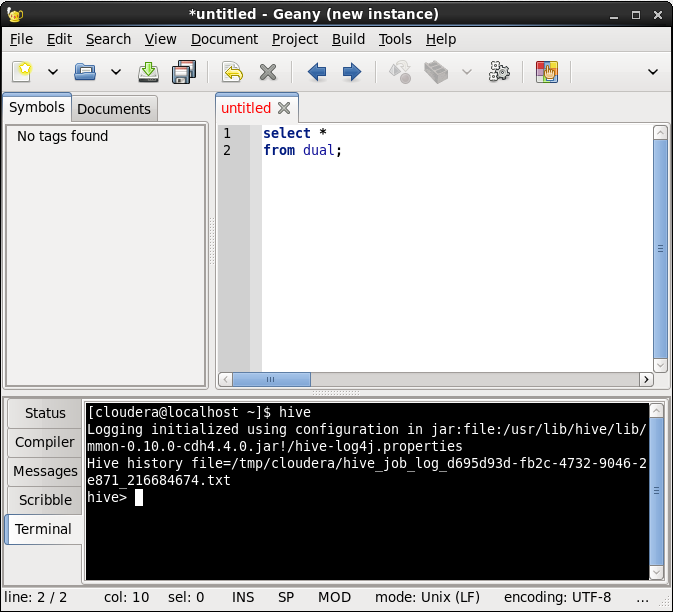This screenshot has width=673, height=612.
Task: Switch to the Compiler message tab
Action: (45, 442)
